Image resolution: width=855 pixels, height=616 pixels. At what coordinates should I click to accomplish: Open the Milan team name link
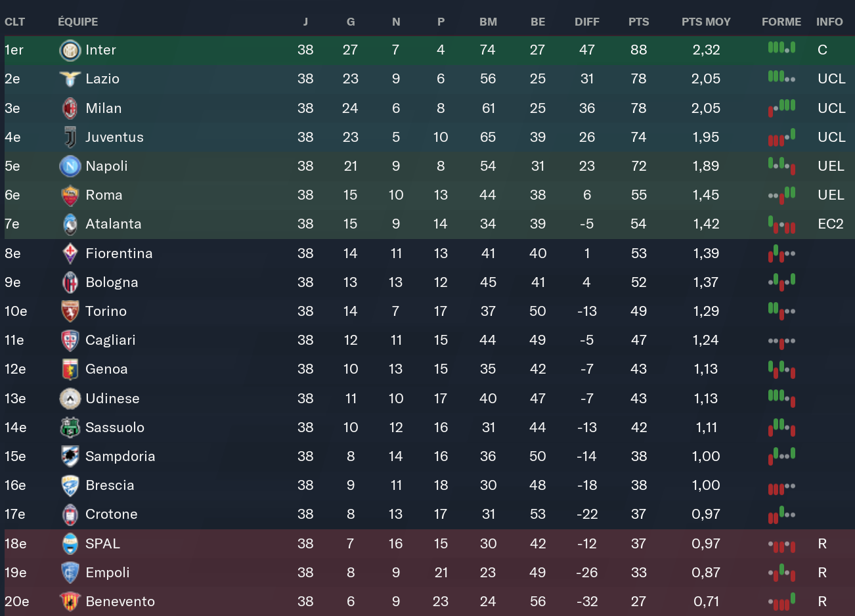pos(104,108)
